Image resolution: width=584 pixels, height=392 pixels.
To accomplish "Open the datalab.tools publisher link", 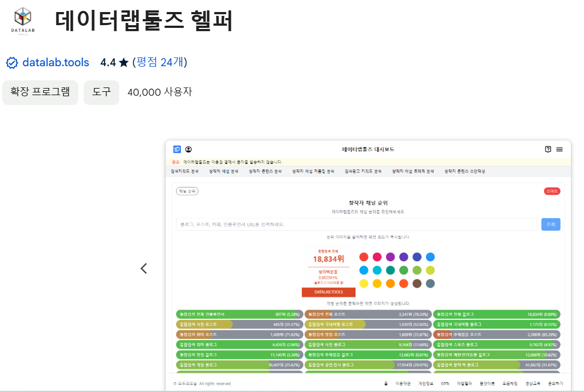I will pos(56,62).
